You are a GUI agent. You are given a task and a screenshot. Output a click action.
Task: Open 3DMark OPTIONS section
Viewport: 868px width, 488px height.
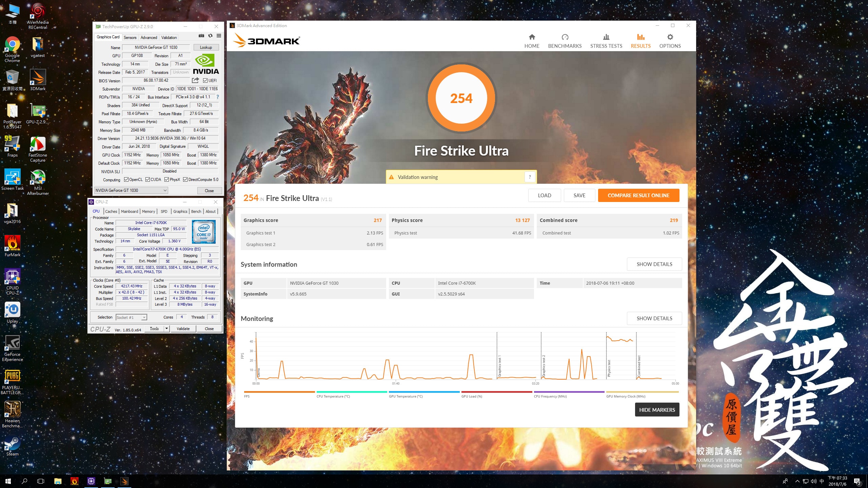click(x=670, y=41)
